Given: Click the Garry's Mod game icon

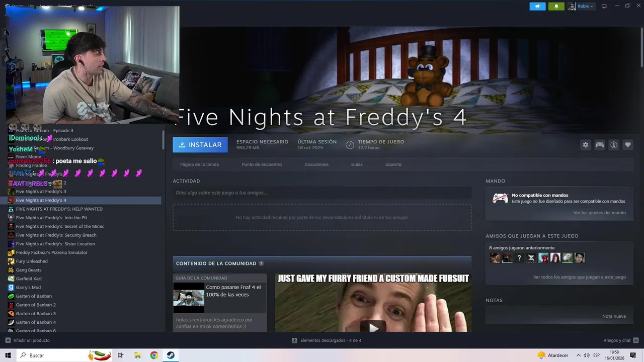Looking at the screenshot, I should [x=11, y=288].
